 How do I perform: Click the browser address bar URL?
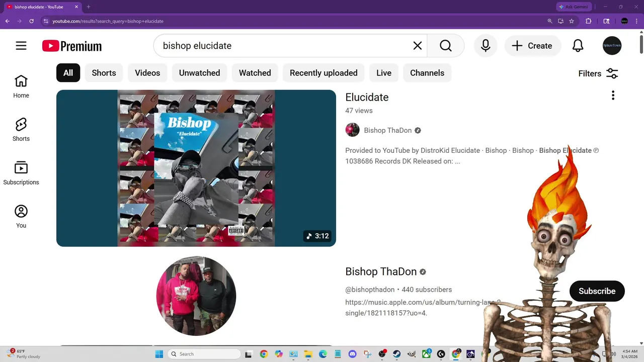[108, 21]
